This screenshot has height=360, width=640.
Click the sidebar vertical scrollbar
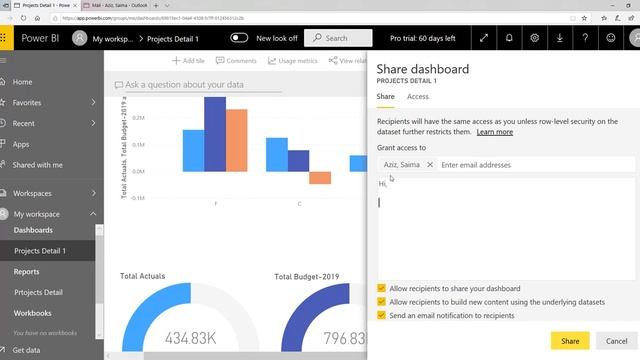tap(99, 281)
